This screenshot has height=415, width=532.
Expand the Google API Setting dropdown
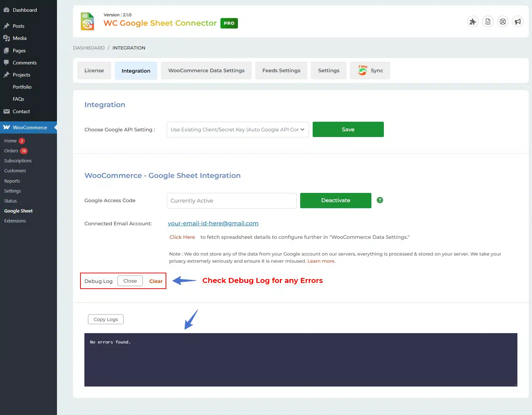pos(238,130)
